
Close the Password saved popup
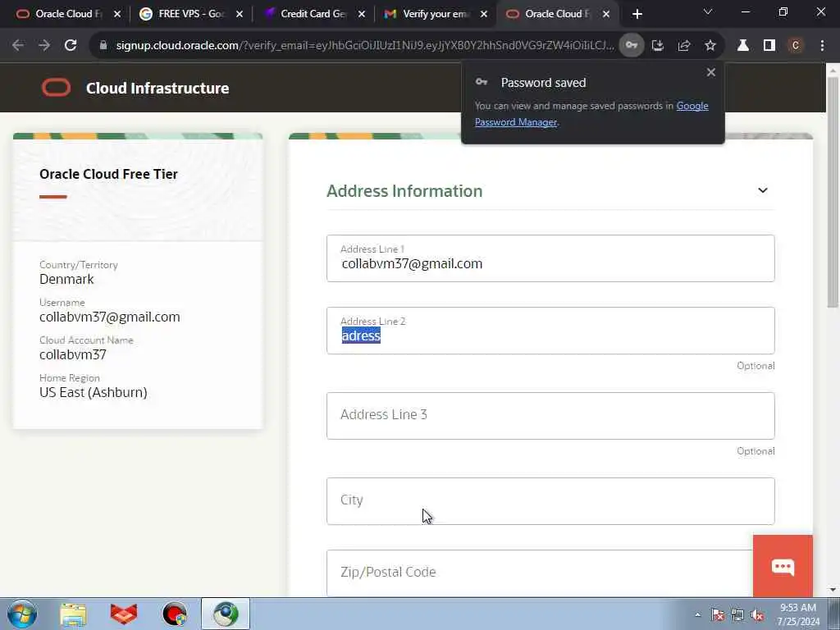(x=711, y=72)
